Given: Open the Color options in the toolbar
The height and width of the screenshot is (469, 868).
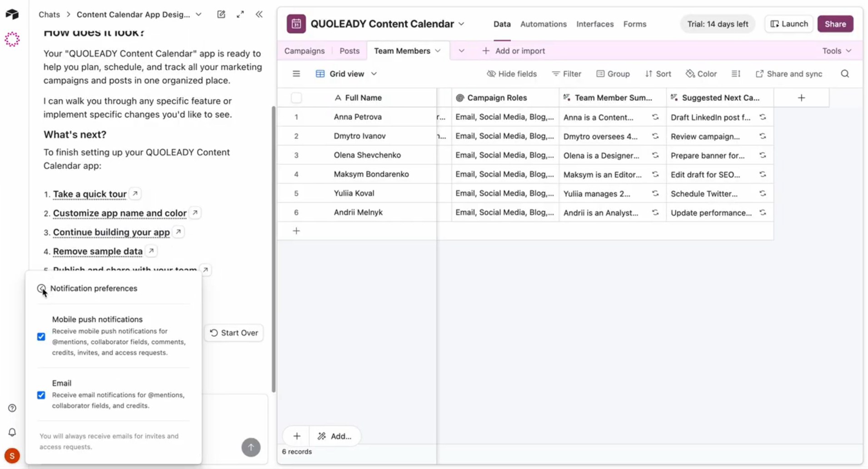Looking at the screenshot, I should tap(701, 73).
